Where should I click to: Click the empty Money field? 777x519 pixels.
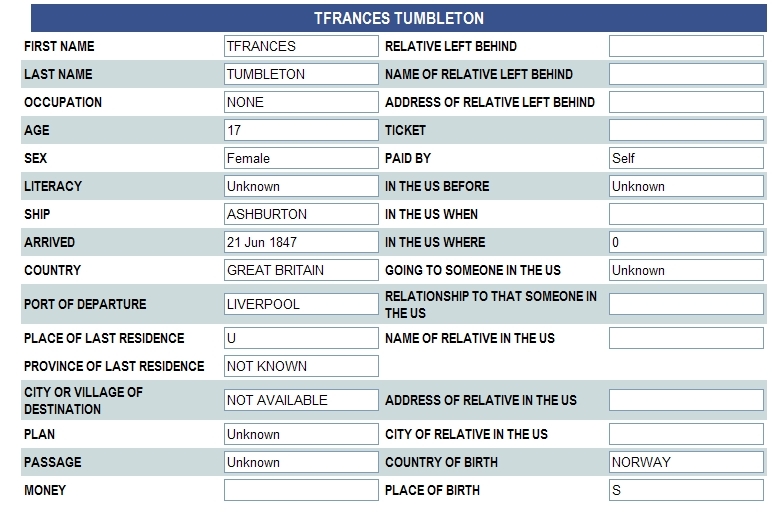pos(301,490)
